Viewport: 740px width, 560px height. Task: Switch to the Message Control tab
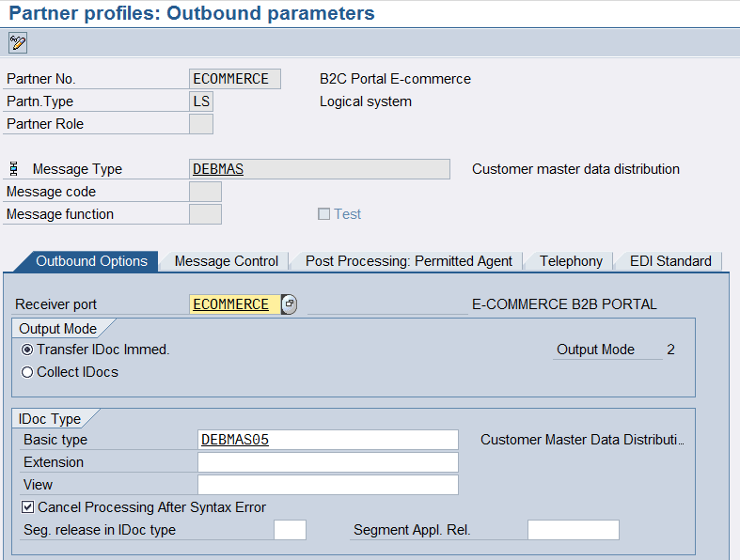(x=226, y=261)
